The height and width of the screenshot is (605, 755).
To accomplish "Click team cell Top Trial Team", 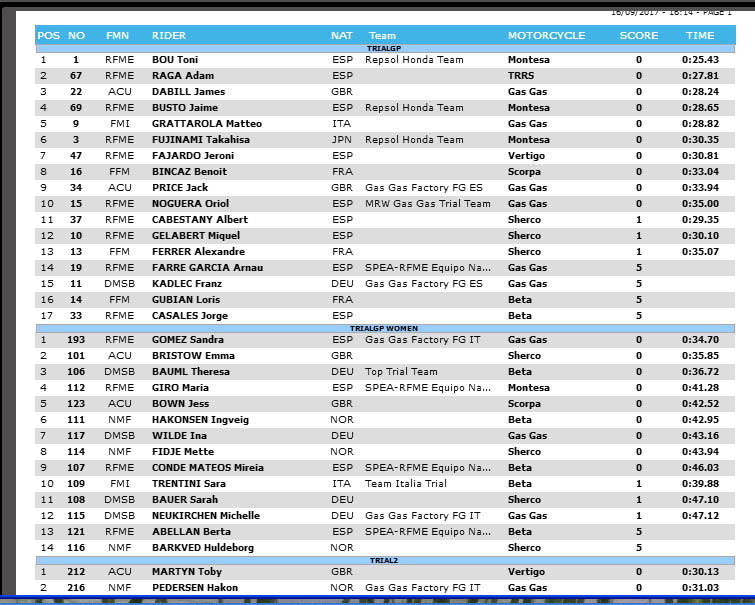I will coord(401,371).
